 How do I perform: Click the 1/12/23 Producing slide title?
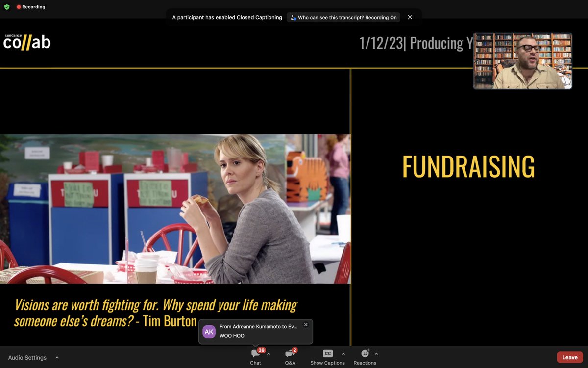tap(416, 43)
